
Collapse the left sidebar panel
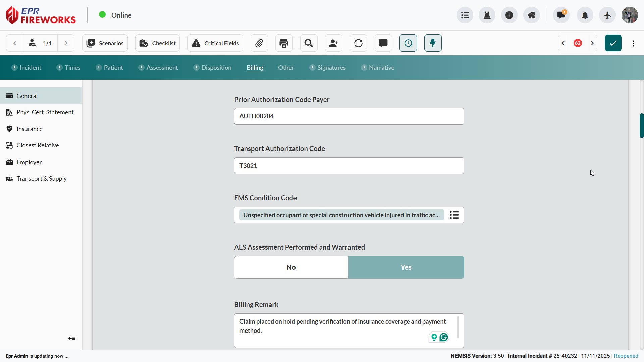point(72,338)
